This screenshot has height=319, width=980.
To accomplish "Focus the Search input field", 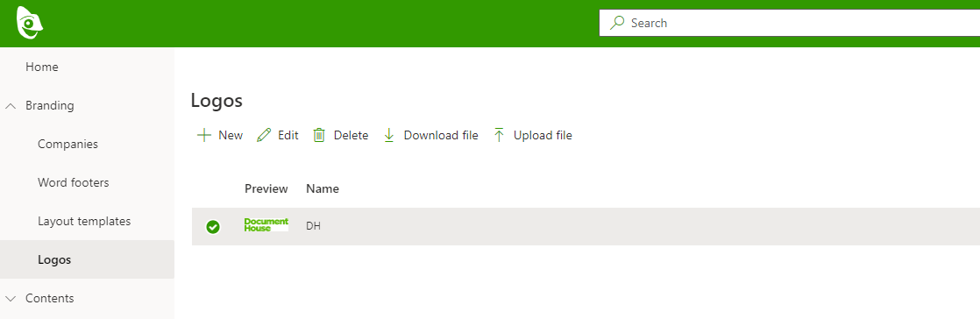I will [x=790, y=23].
